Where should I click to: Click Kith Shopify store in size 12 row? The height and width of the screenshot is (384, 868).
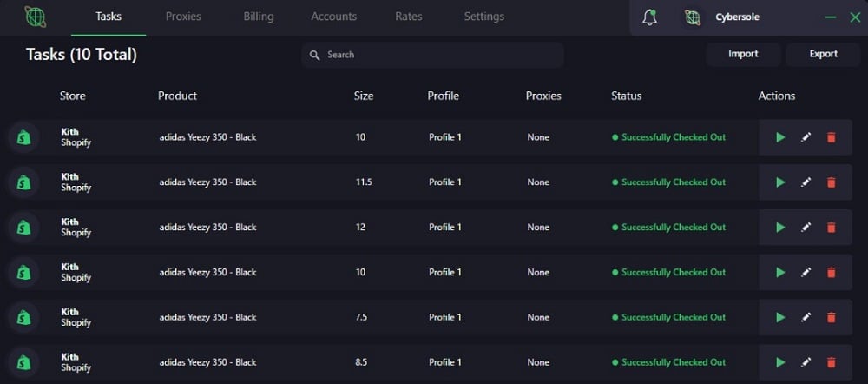tap(76, 228)
